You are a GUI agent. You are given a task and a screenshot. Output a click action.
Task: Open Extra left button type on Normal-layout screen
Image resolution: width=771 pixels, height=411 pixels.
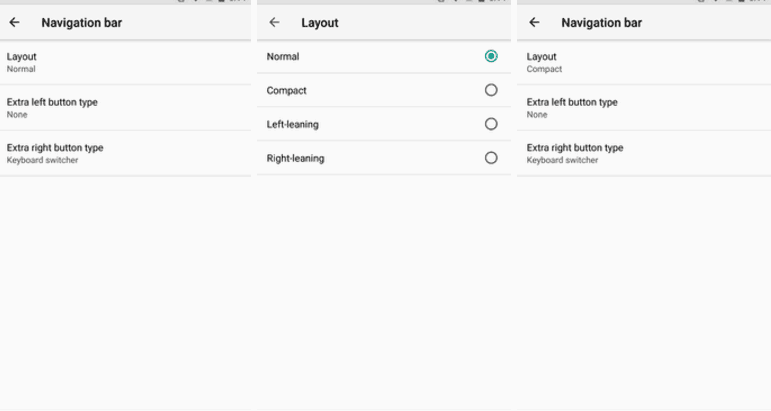tap(125, 108)
